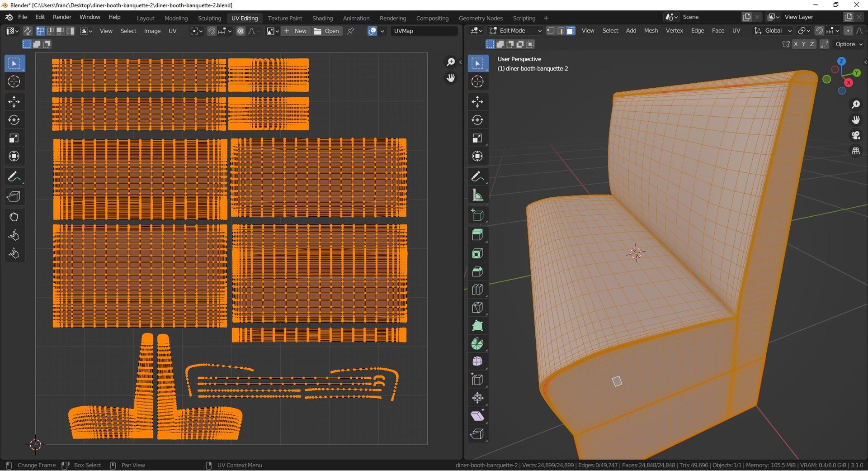Select the UV editor Rotate tool
The image size is (868, 471).
pos(14,120)
